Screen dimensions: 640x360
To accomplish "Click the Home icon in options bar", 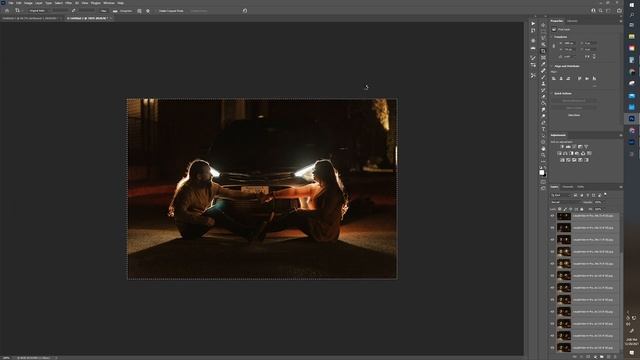I will tap(7, 11).
